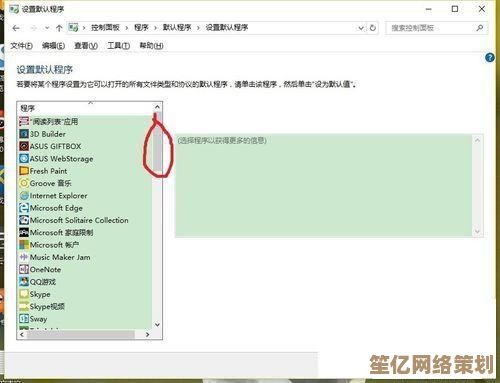The width and height of the screenshot is (500, 383).
Task: Maximize the 设置默认程序 window
Action: (x=455, y=9)
